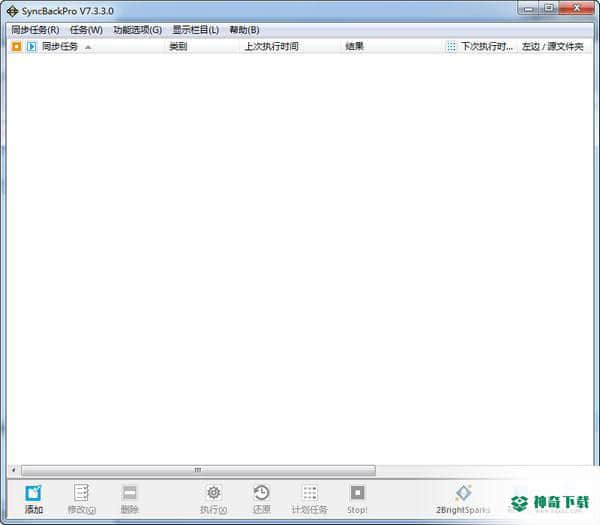Open the 同步任务(R) menu
The image size is (600, 525).
(35, 30)
